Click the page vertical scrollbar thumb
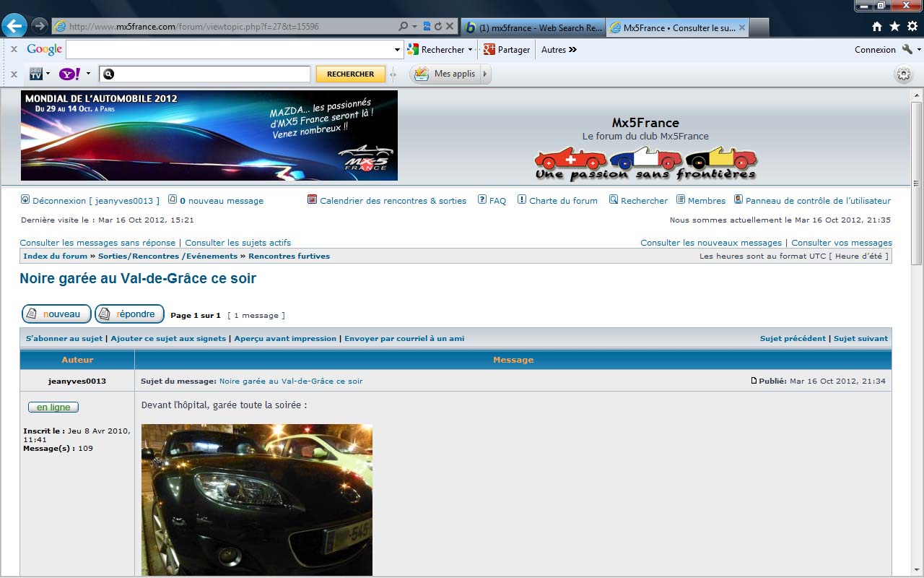Viewport: 924px width, 578px height. [917, 183]
